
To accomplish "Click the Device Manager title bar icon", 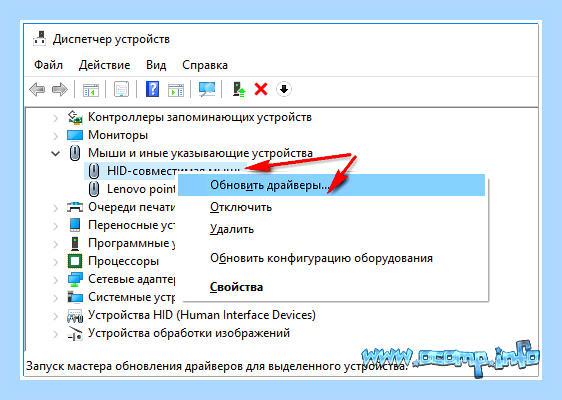I will click(x=39, y=38).
